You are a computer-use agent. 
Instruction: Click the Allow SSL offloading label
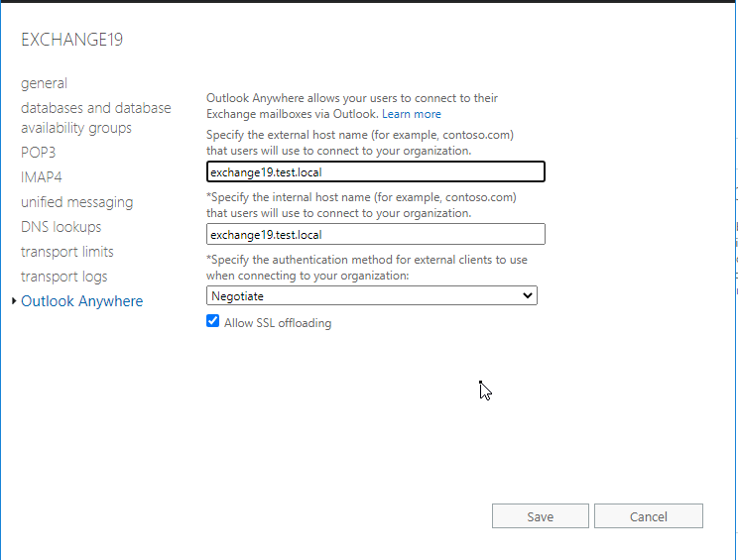[278, 323]
